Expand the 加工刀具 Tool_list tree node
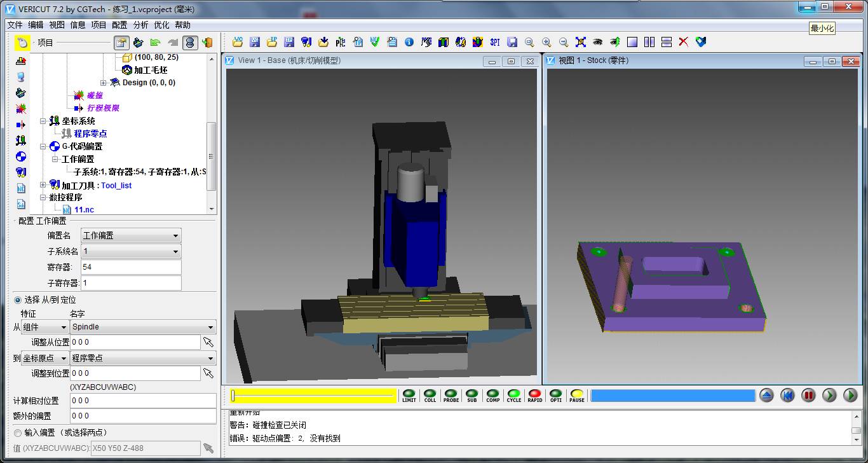This screenshot has width=868, height=463. pos(43,185)
